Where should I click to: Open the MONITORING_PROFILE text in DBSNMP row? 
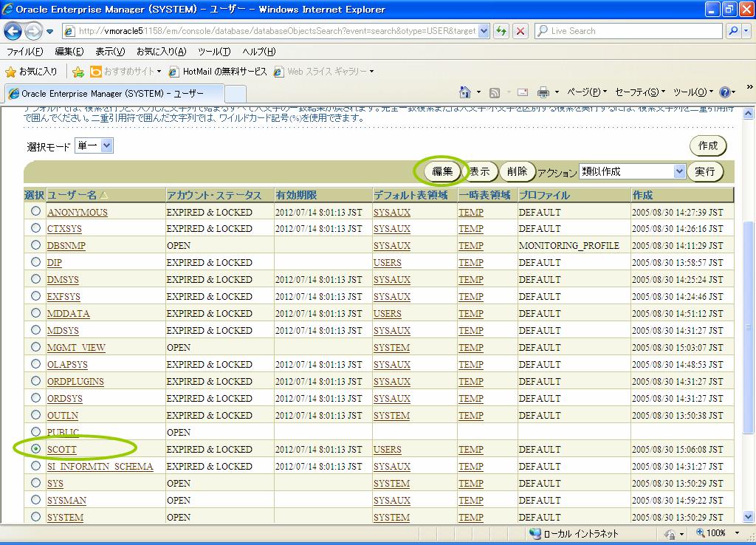click(569, 245)
